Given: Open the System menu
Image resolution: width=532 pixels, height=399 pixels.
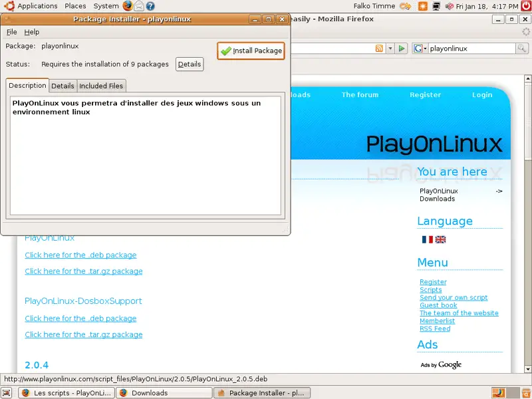Looking at the screenshot, I should pyautogui.click(x=106, y=6).
